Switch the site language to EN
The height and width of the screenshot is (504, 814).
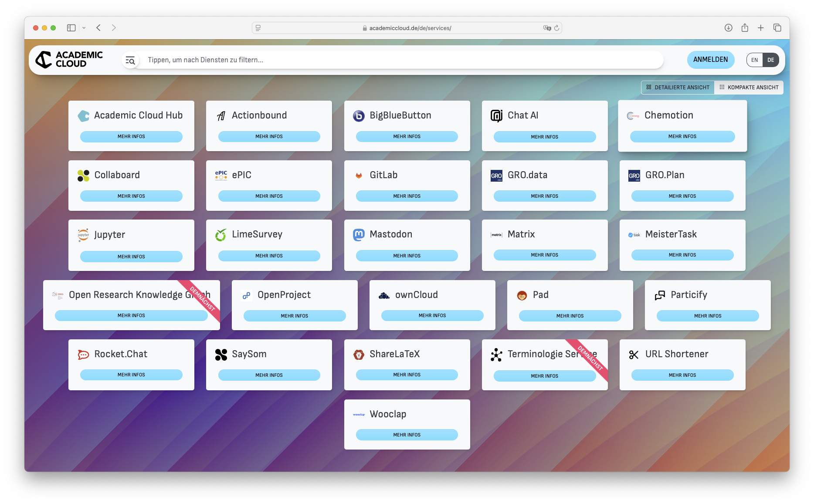pyautogui.click(x=754, y=60)
